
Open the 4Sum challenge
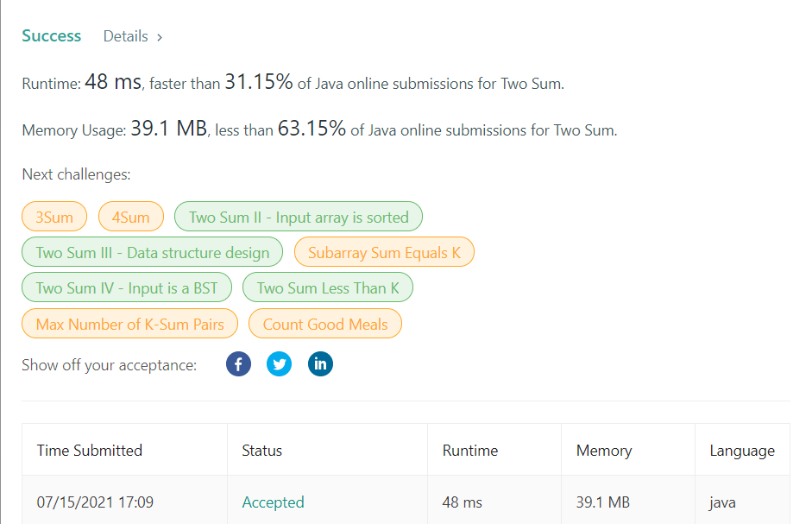(130, 218)
